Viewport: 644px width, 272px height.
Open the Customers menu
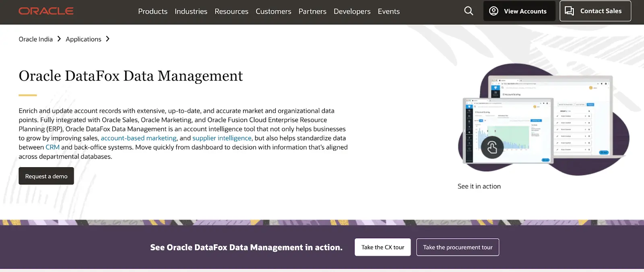tap(273, 11)
